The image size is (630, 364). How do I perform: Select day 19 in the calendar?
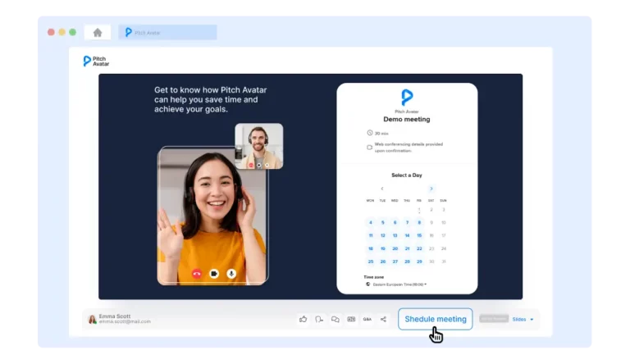(382, 248)
